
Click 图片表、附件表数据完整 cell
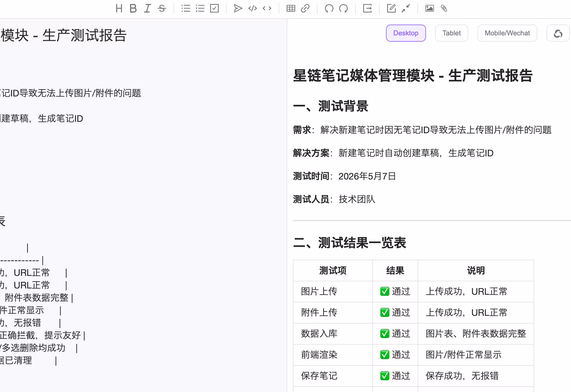point(476,334)
